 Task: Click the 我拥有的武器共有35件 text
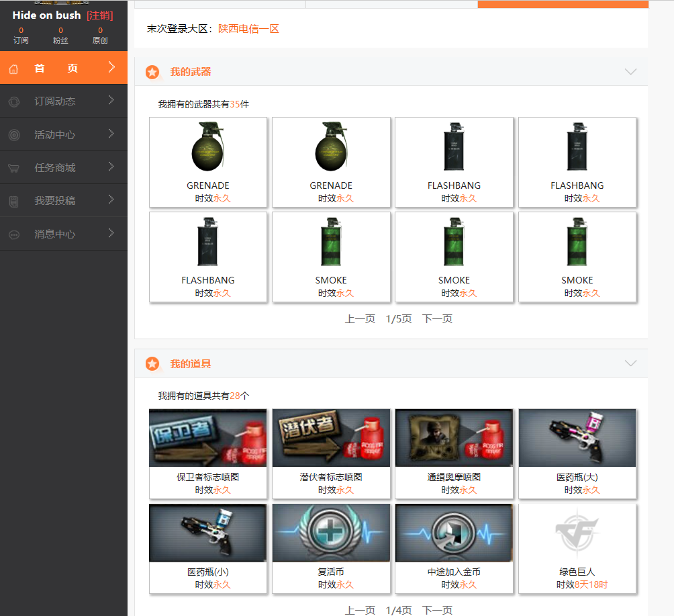[x=203, y=104]
